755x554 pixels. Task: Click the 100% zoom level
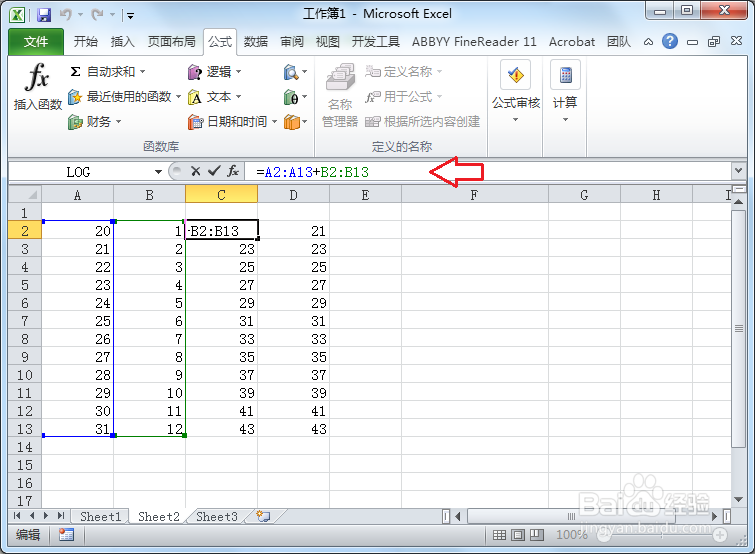(x=571, y=535)
